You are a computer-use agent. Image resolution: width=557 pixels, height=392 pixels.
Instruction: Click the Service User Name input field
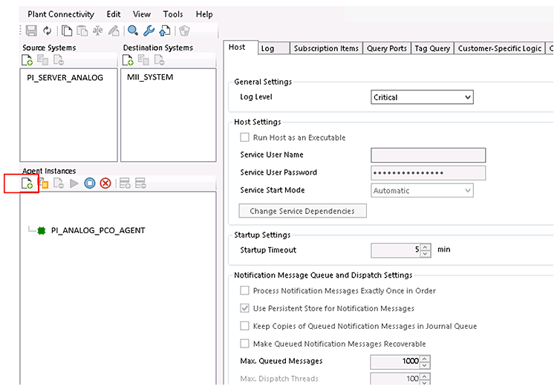coord(427,155)
